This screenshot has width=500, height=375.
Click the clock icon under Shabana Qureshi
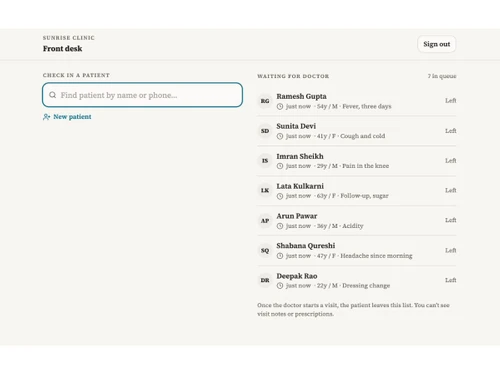tap(280, 256)
